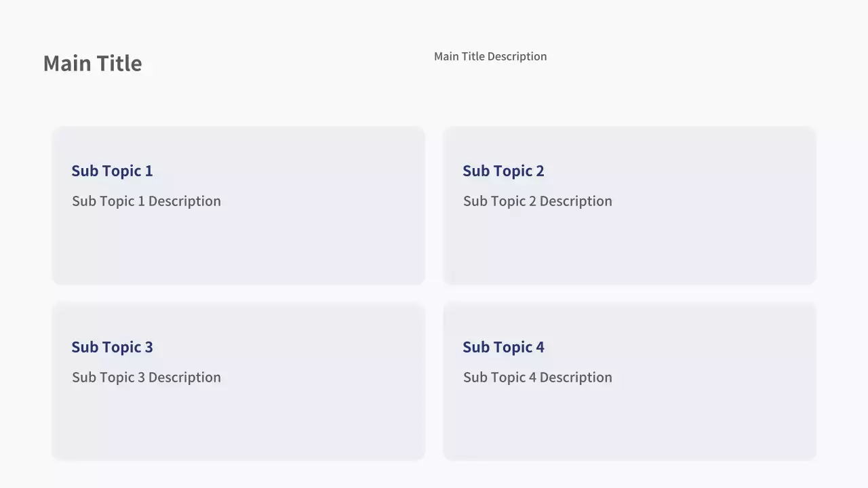Click the Main Title heading text
This screenshot has height=488, width=868.
pyautogui.click(x=92, y=63)
